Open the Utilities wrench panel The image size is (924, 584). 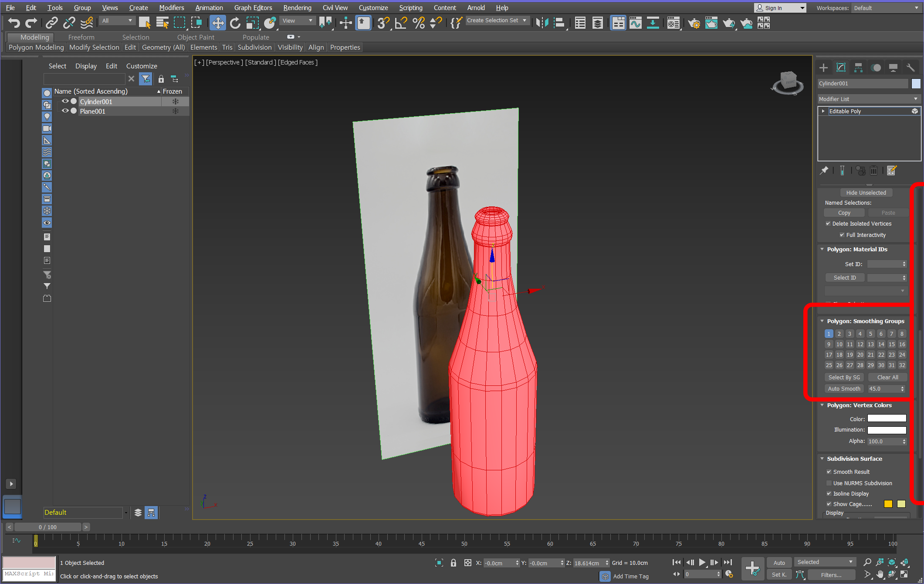(x=910, y=68)
